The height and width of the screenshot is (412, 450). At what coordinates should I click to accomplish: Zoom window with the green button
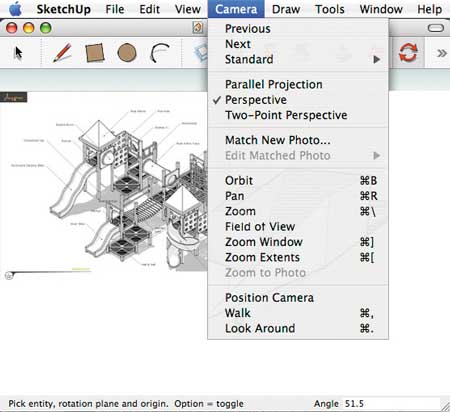point(46,28)
